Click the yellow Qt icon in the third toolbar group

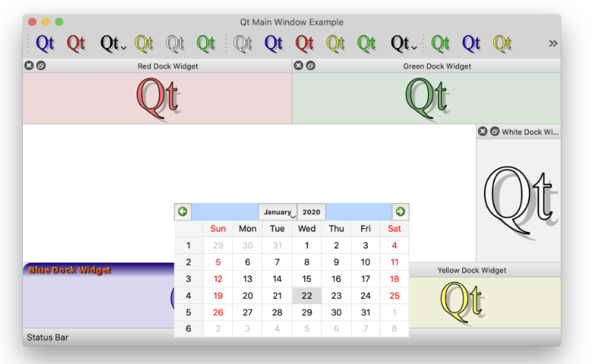pos(502,44)
